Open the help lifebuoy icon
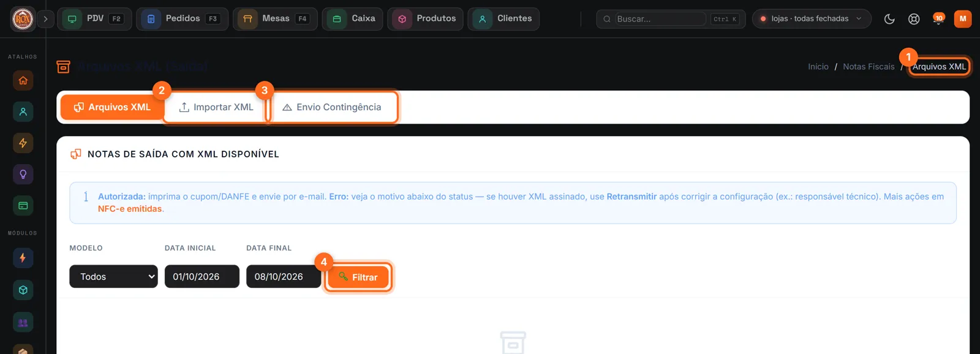 point(914,19)
